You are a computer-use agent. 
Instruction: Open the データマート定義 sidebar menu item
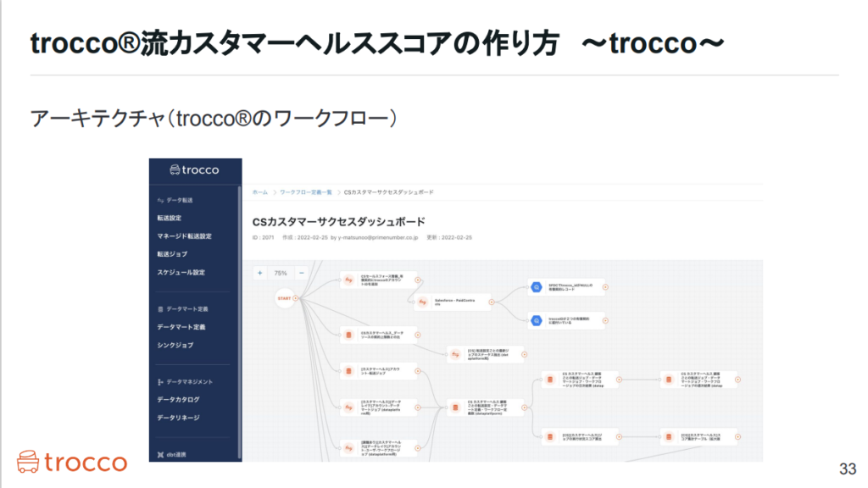pos(181,327)
